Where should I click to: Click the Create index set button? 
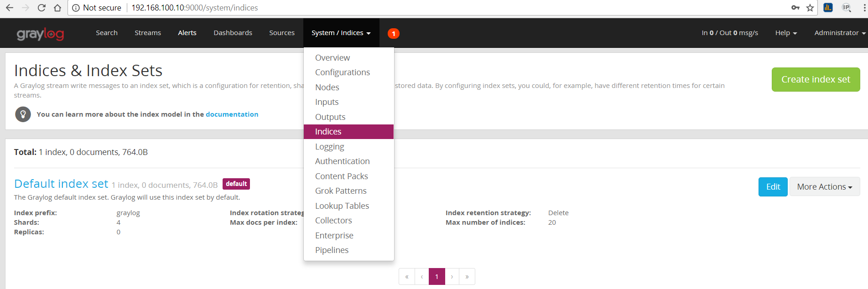[x=816, y=79]
